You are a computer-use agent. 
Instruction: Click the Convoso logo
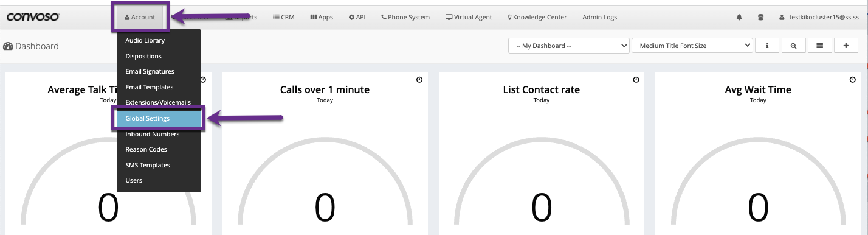33,17
